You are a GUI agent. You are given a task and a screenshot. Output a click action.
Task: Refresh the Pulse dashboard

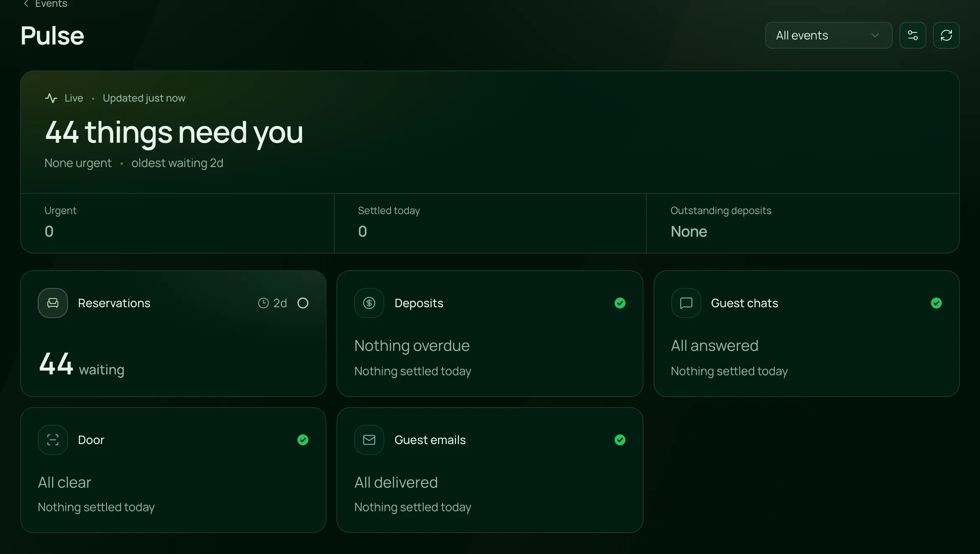point(946,35)
